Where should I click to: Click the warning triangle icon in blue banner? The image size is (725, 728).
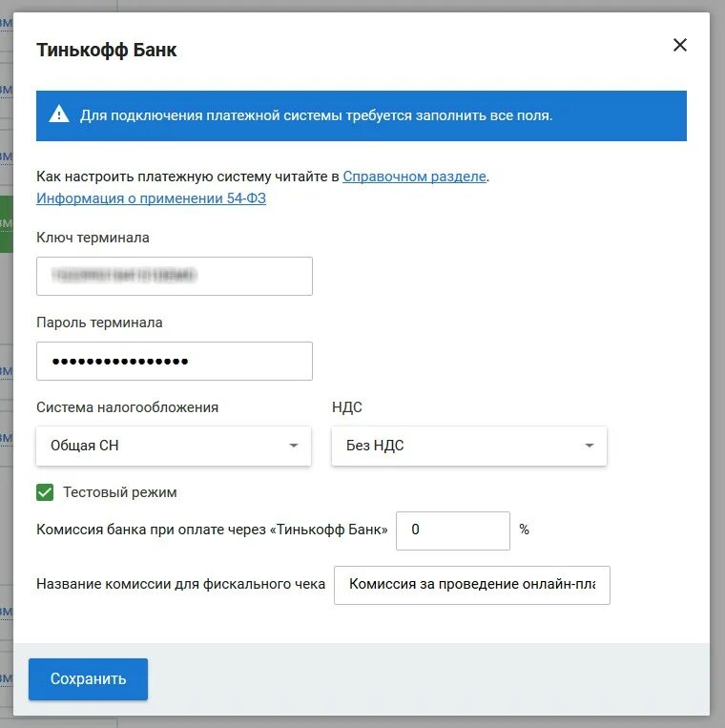click(59, 114)
